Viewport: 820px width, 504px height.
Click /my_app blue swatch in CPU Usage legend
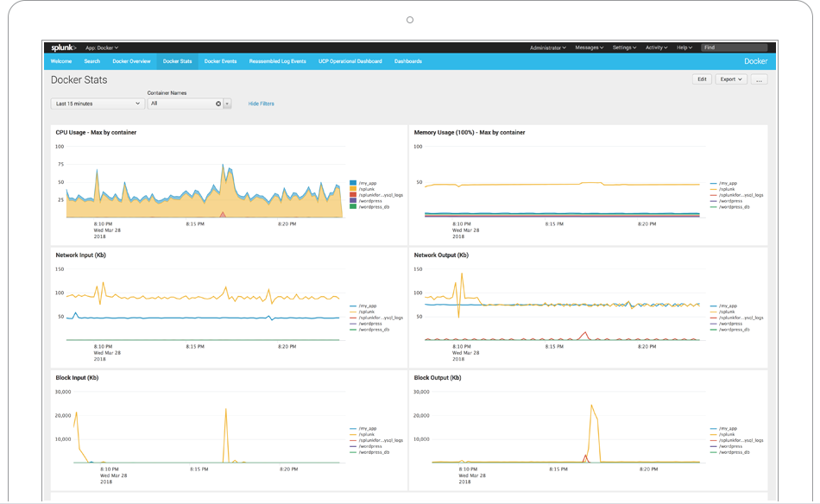(353, 183)
